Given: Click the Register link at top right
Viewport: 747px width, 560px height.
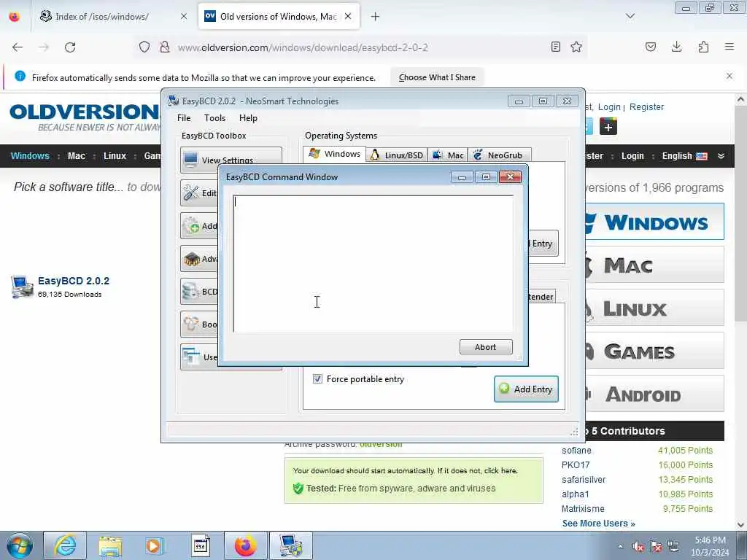Looking at the screenshot, I should pyautogui.click(x=646, y=107).
